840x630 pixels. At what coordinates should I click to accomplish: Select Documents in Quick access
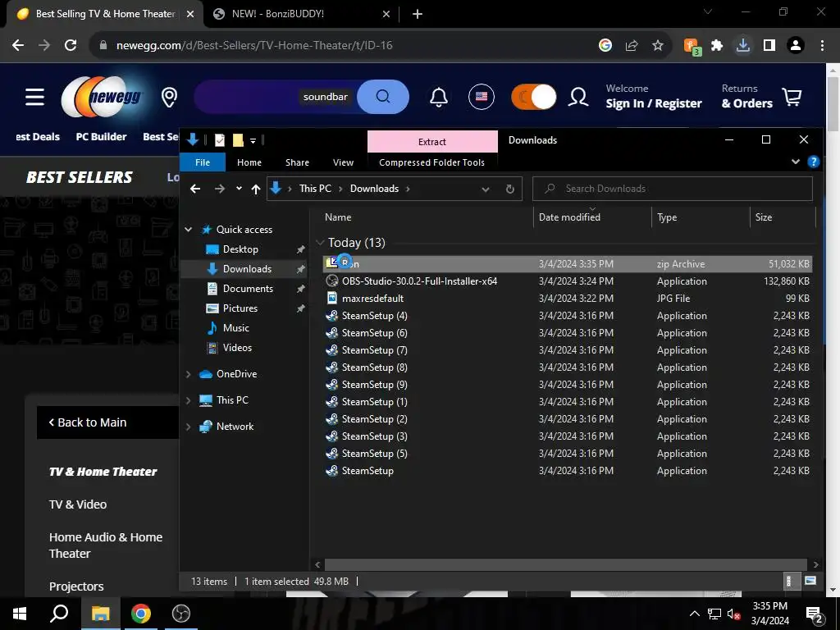tap(248, 289)
